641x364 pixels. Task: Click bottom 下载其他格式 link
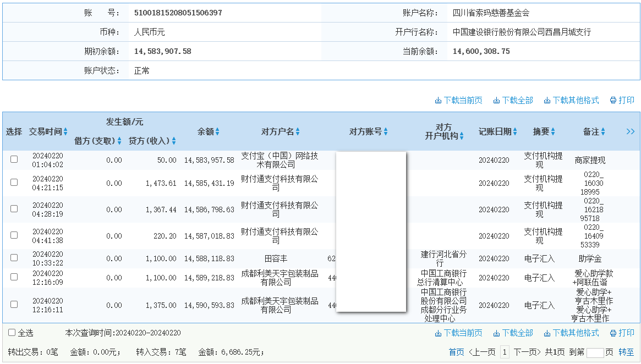pyautogui.click(x=571, y=333)
